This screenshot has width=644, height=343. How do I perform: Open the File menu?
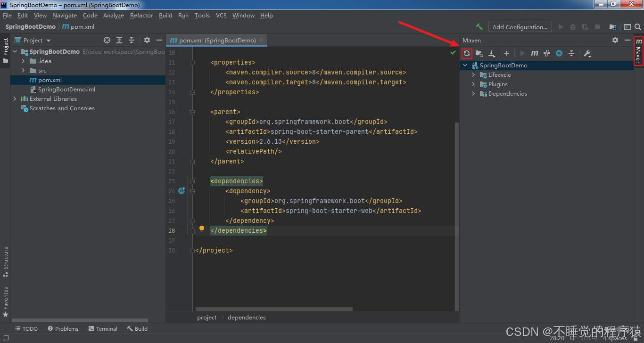click(7, 15)
